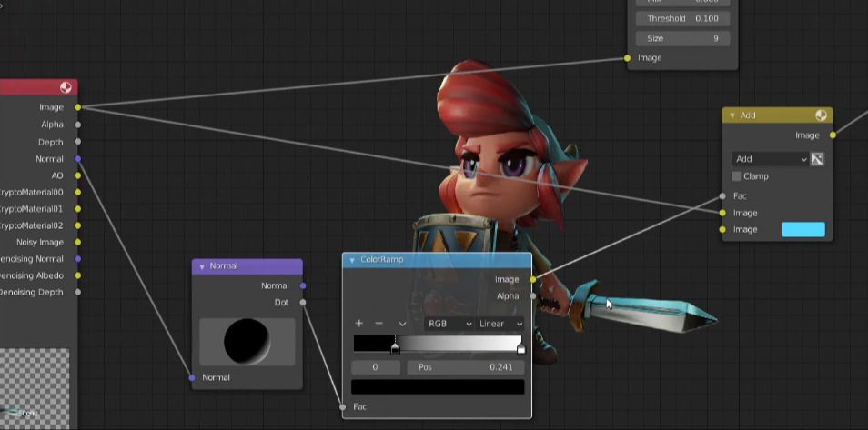Click the Add node preview sphere icon

(821, 115)
